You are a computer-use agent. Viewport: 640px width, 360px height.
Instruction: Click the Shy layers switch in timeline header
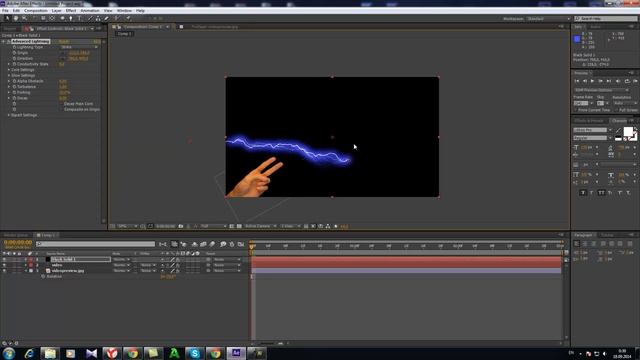[x=194, y=244]
